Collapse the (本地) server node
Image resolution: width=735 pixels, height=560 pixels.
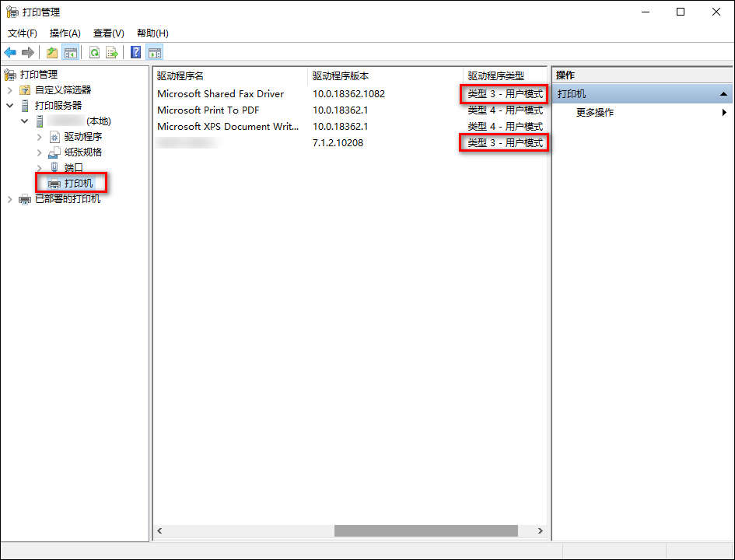coord(25,121)
